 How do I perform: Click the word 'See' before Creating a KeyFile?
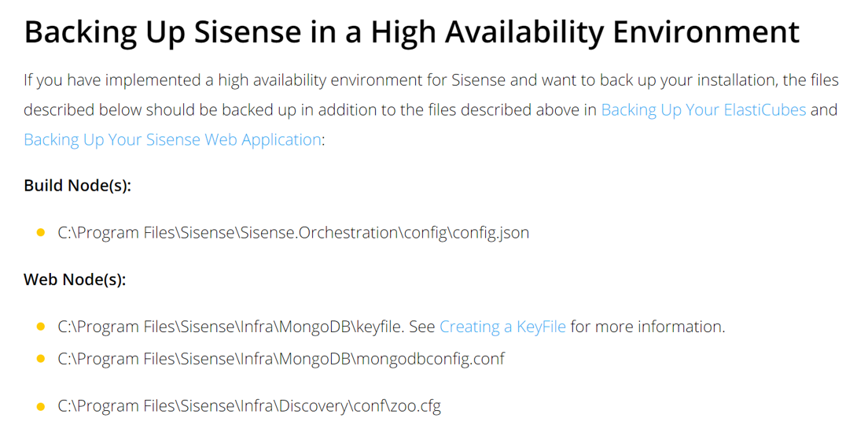[x=422, y=327]
